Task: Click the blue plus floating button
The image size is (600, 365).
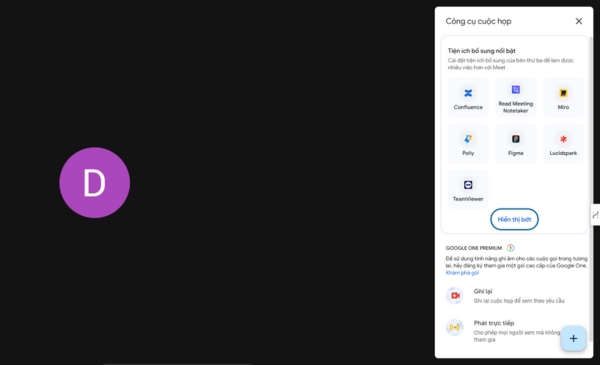Action: click(573, 338)
